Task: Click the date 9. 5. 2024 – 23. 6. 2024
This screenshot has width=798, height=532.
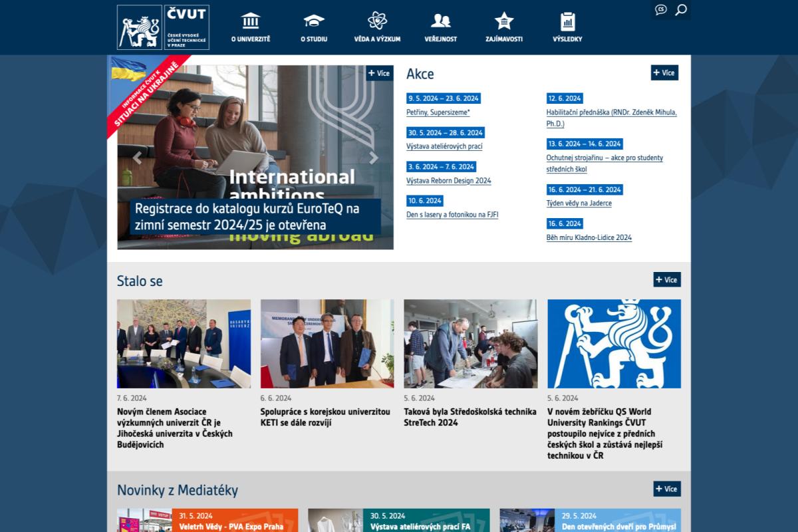Action: (444, 98)
